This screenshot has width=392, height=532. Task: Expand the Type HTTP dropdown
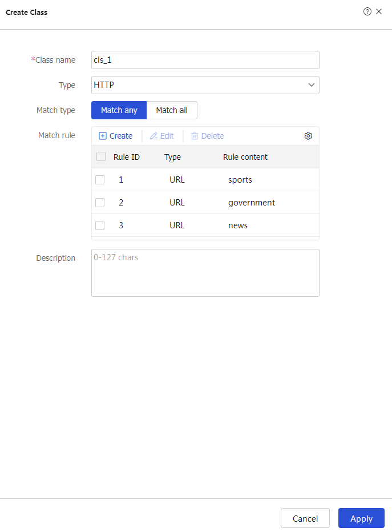click(x=205, y=85)
